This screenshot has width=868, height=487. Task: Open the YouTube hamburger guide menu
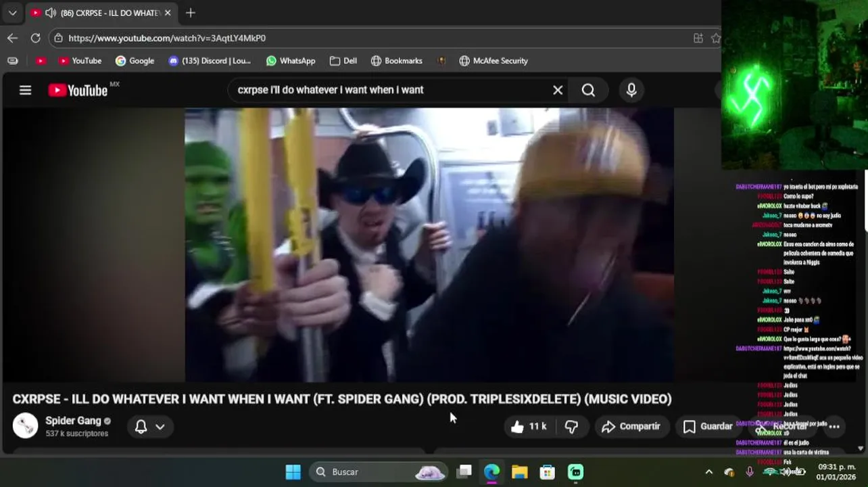coord(25,90)
